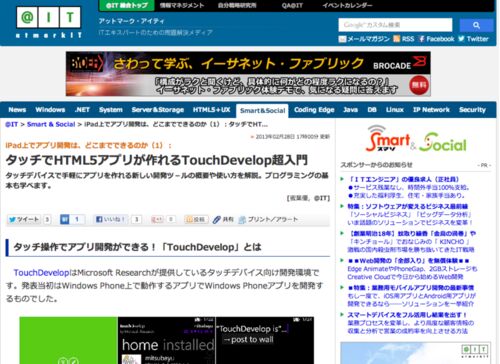Click the red free badge on banner

419,85
